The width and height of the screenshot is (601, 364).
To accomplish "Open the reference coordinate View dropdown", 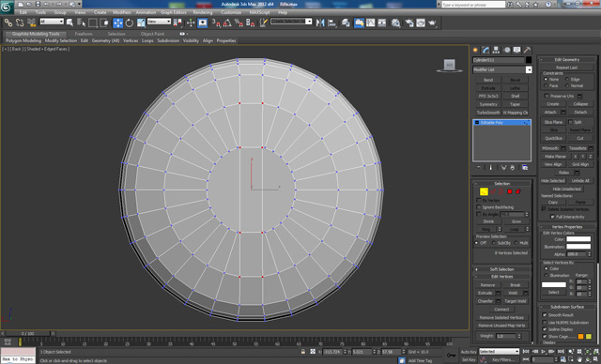I will coord(159,22).
